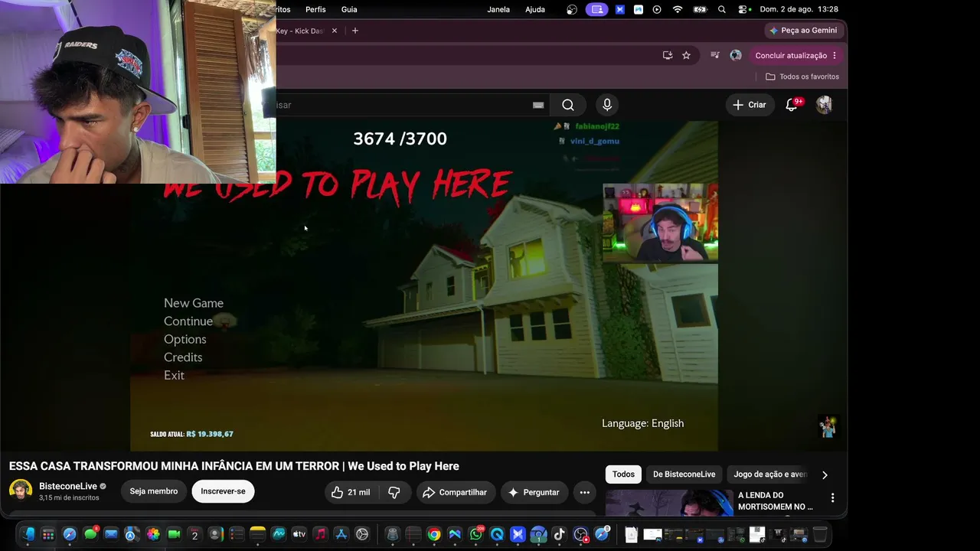The height and width of the screenshot is (551, 980).
Task: Click the Peça ao Gemini button
Action: pyautogui.click(x=803, y=31)
